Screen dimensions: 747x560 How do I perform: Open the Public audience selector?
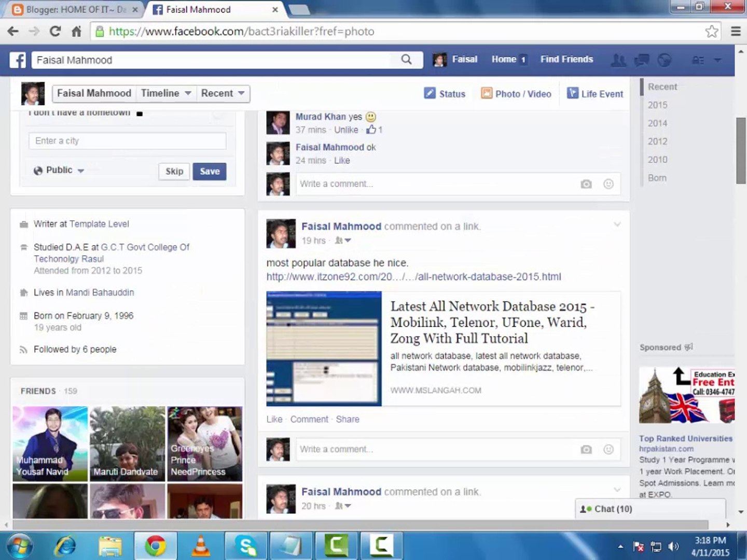tap(59, 170)
